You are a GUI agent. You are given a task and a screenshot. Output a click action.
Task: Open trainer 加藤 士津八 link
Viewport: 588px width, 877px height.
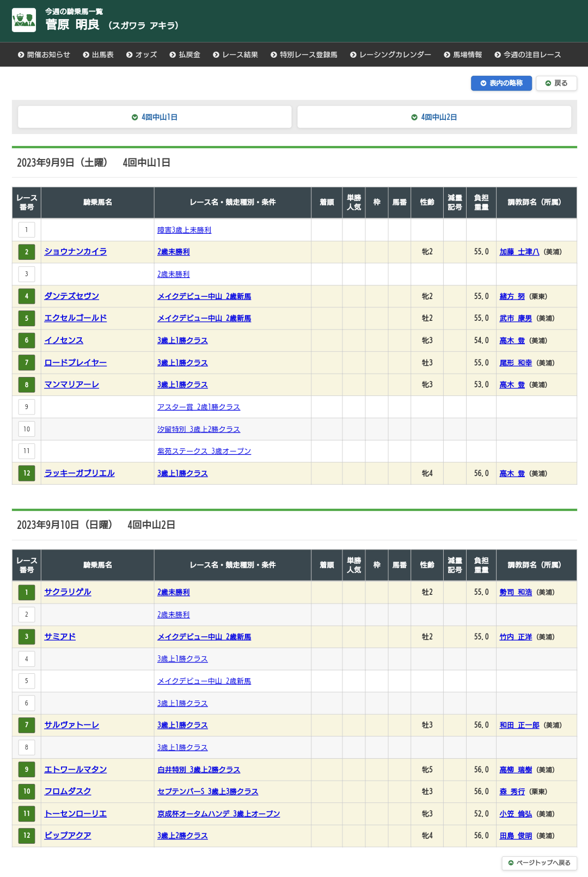(519, 252)
